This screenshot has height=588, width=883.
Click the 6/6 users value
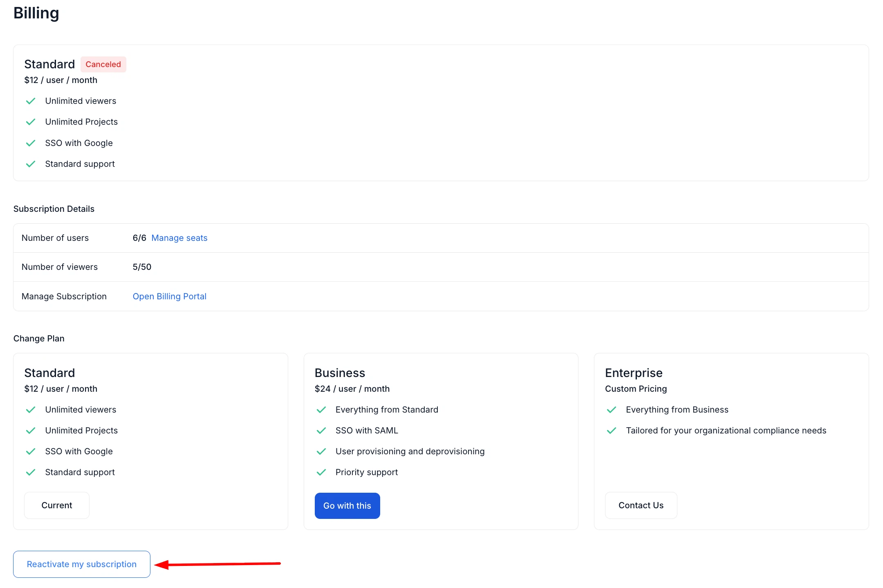pyautogui.click(x=139, y=238)
